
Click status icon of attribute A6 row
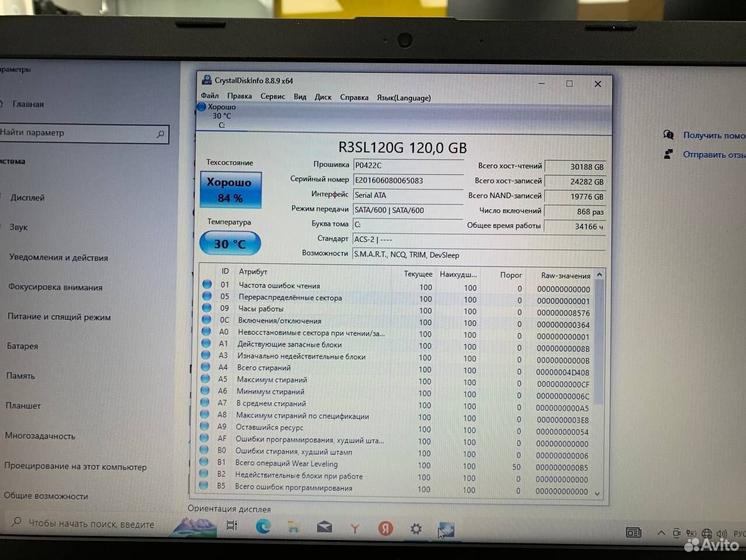coord(205,391)
